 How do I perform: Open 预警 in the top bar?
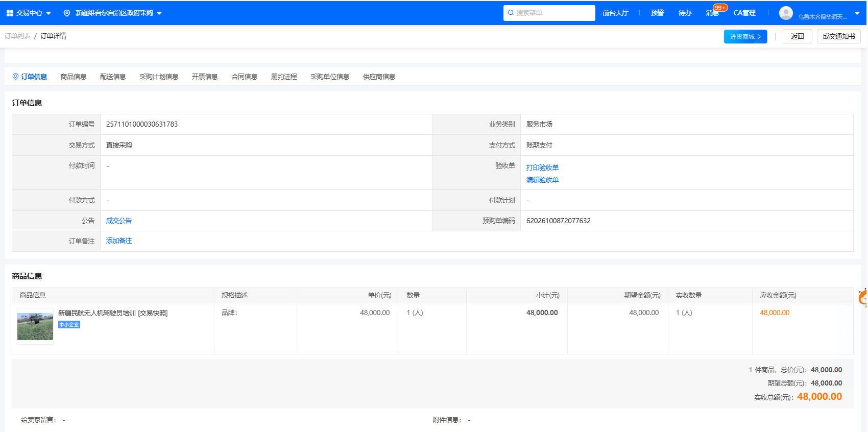coord(658,13)
